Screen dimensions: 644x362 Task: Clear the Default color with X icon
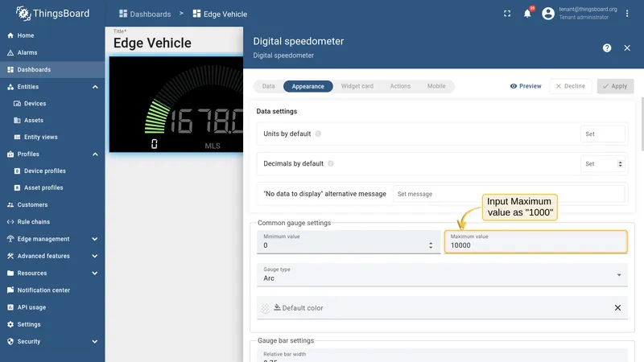coord(617,308)
